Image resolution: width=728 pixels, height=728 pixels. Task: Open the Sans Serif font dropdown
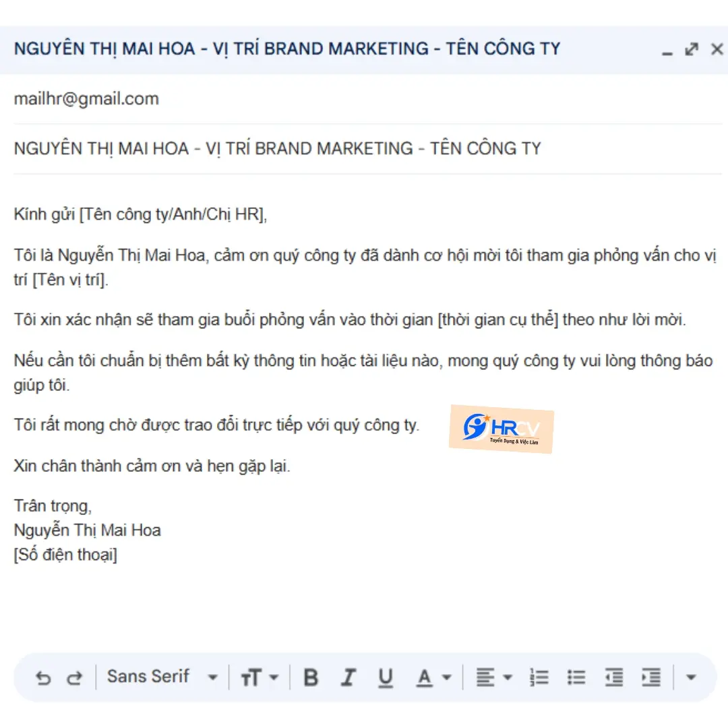point(162,677)
